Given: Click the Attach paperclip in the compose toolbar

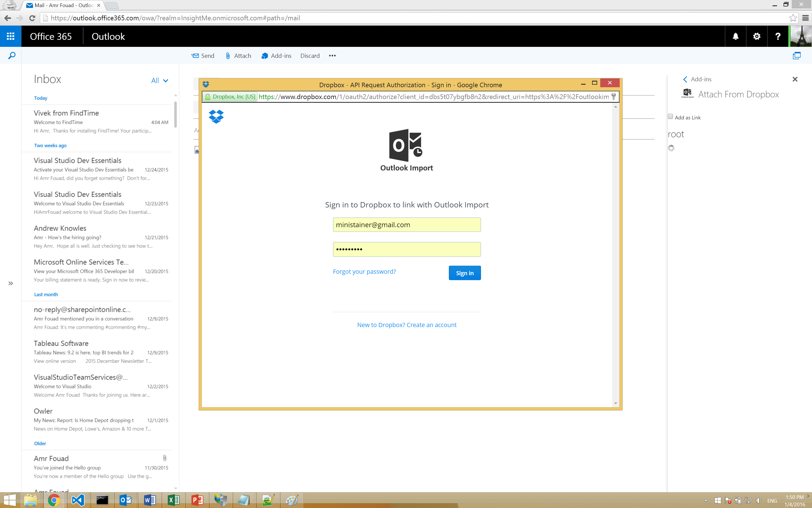Looking at the screenshot, I should point(238,56).
